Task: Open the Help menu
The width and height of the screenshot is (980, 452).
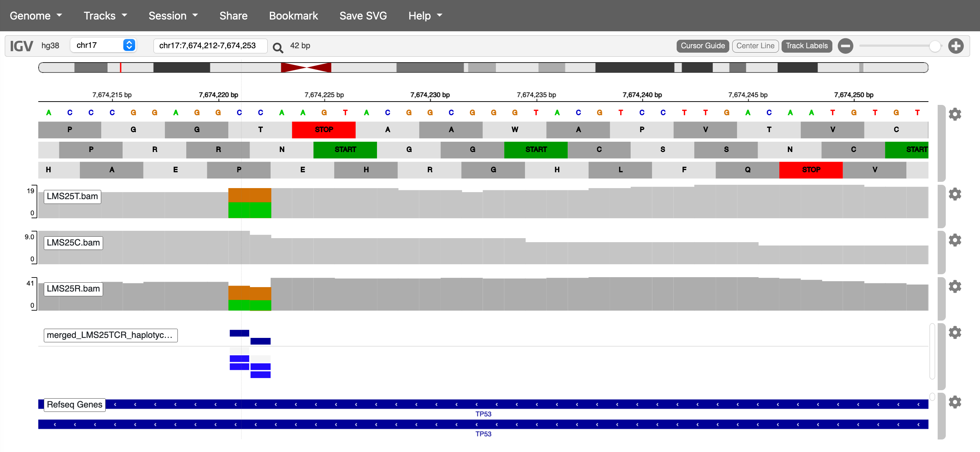Action: (x=425, y=15)
